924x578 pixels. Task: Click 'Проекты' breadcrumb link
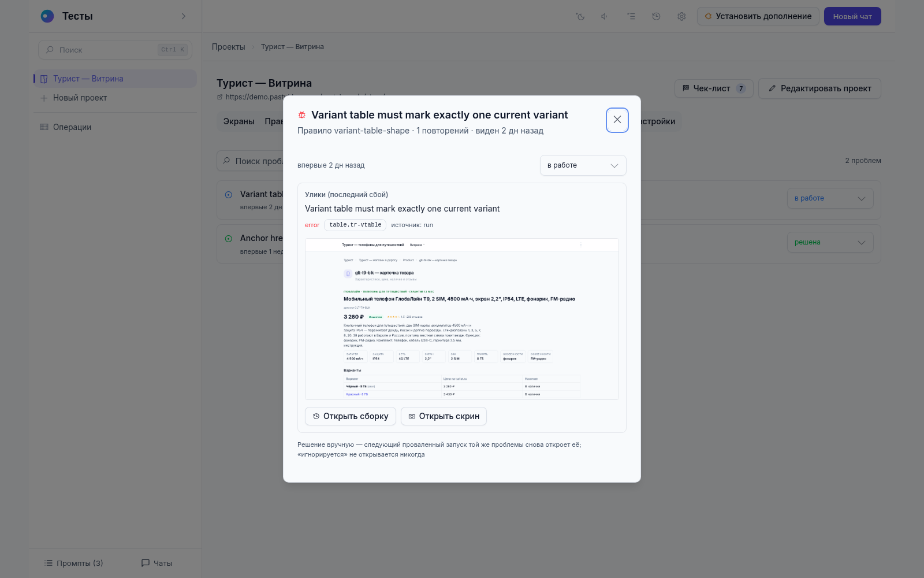[228, 47]
